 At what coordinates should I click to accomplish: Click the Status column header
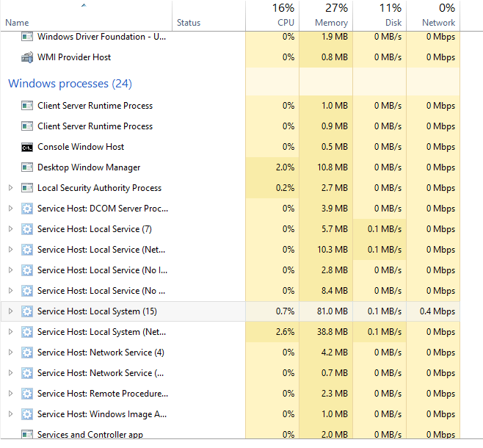point(189,23)
